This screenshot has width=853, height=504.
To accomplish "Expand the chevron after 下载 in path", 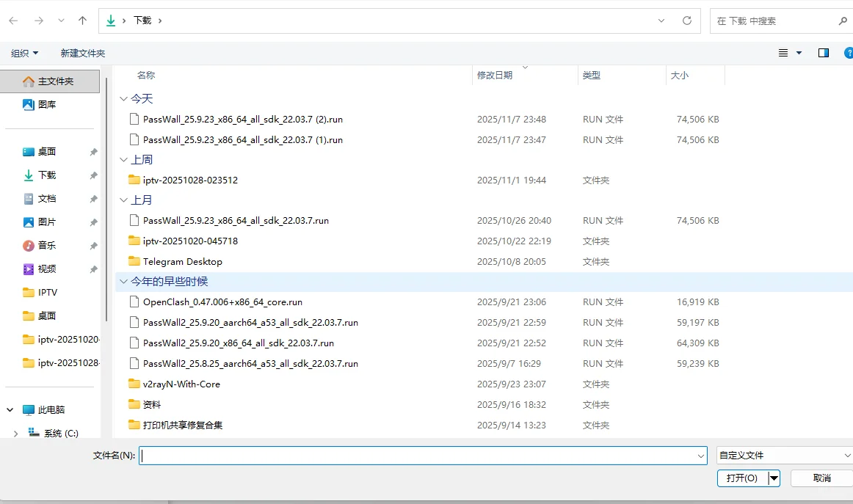I will point(160,21).
